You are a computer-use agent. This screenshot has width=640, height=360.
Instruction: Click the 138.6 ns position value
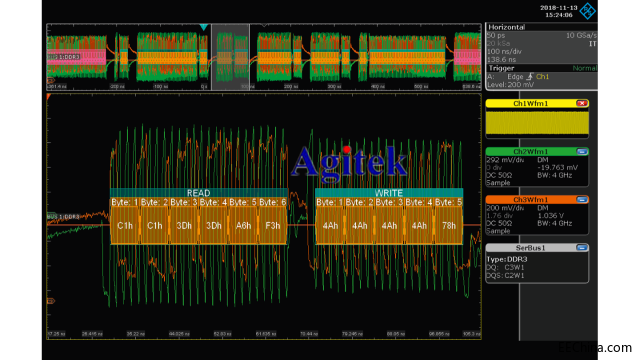click(x=501, y=60)
